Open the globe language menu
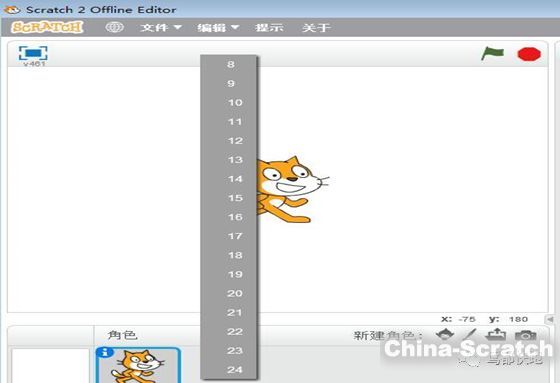The image size is (560, 383). click(x=115, y=27)
